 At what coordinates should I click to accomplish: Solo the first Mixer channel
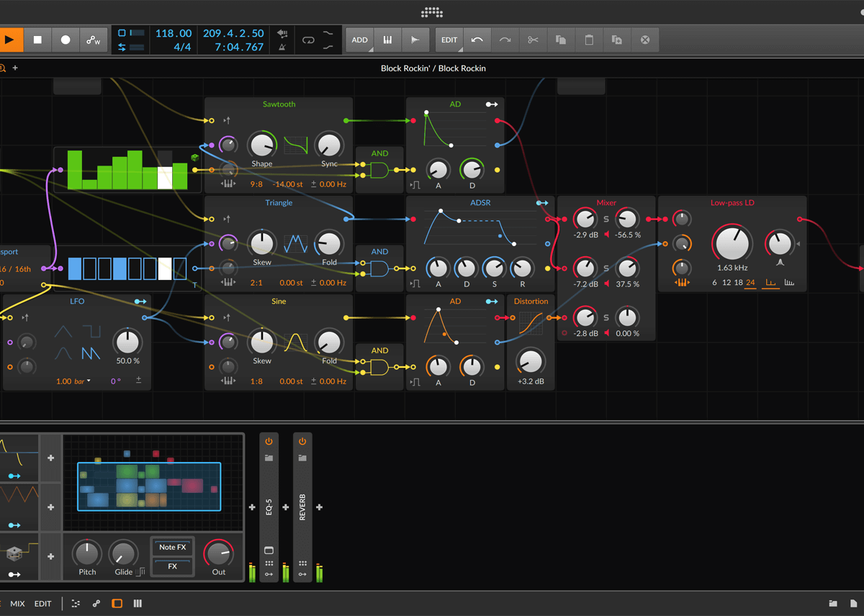pyautogui.click(x=606, y=219)
